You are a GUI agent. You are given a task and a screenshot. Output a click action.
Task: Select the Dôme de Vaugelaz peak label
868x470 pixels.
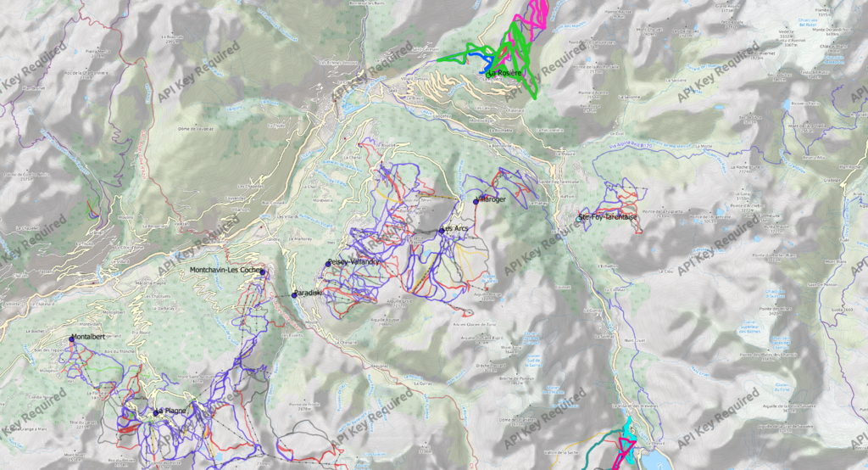(194, 129)
